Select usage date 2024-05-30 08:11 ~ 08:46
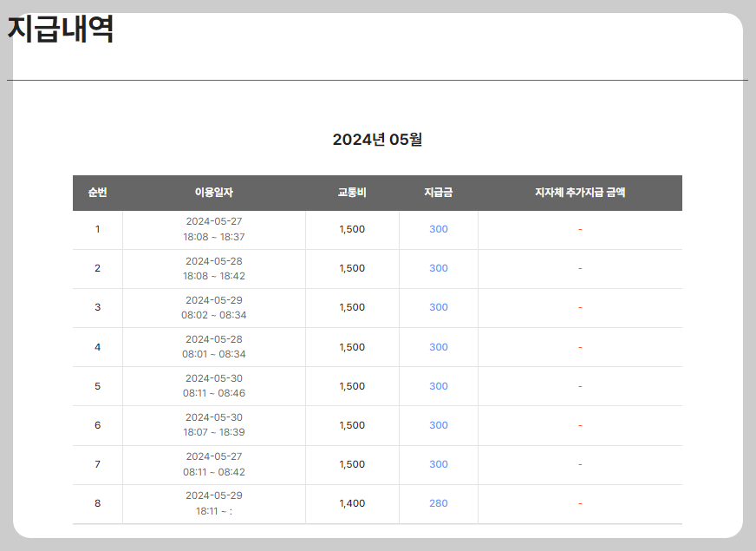Viewport: 756px width, 551px height. (213, 385)
